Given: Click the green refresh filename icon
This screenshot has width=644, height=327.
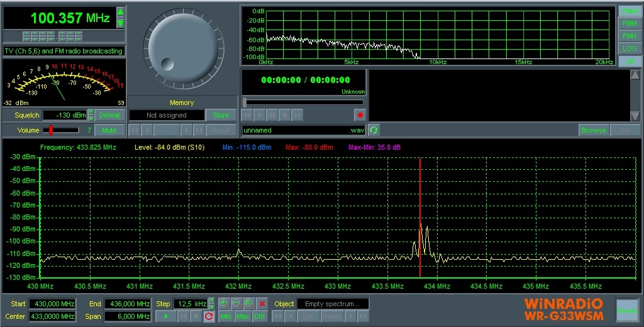Looking at the screenshot, I should tap(374, 130).
